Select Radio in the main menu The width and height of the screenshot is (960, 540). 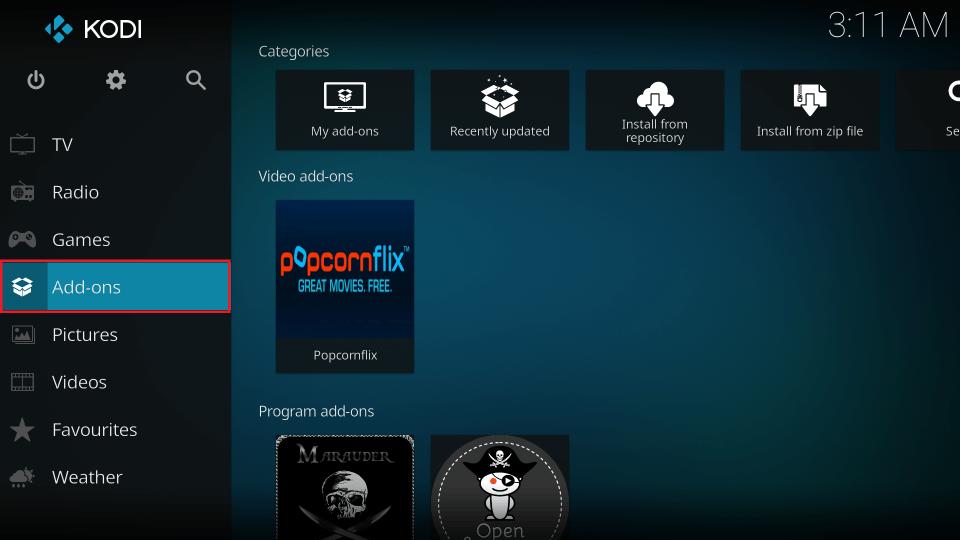[116, 192]
